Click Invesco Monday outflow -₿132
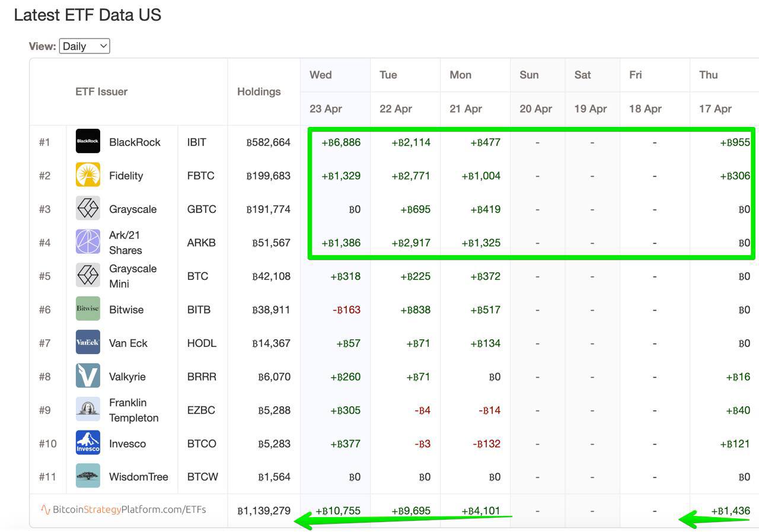 487,444
